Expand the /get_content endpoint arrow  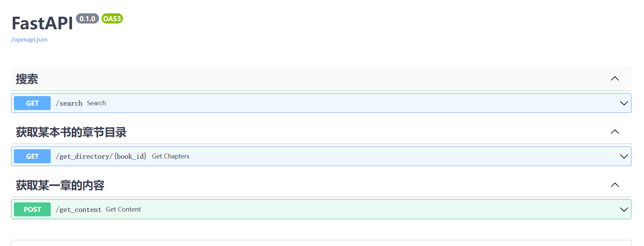tap(624, 210)
